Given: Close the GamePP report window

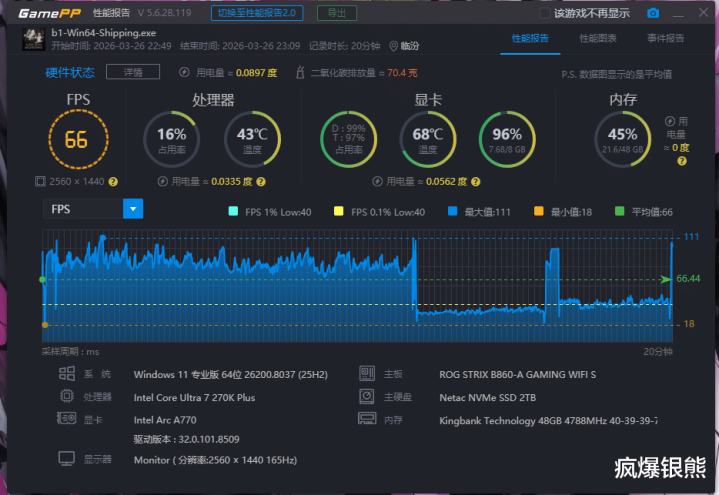Looking at the screenshot, I should [x=703, y=12].
